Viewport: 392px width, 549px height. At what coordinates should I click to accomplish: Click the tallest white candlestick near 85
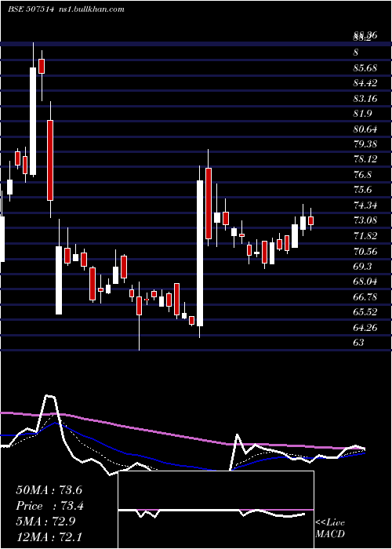pyautogui.click(x=33, y=121)
